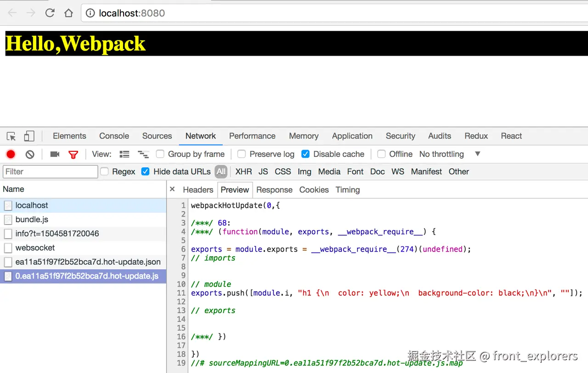Screen dimensions: 588x373
Task: Toggle device toolbar icon
Action: [29, 136]
